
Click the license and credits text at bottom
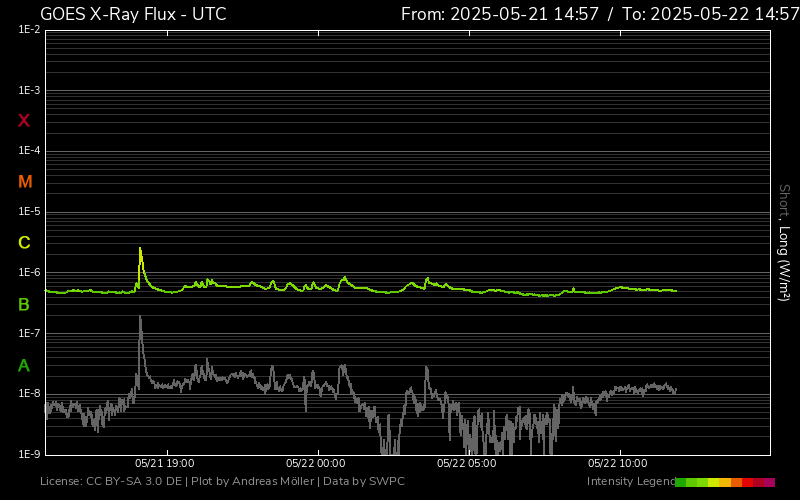tap(222, 482)
